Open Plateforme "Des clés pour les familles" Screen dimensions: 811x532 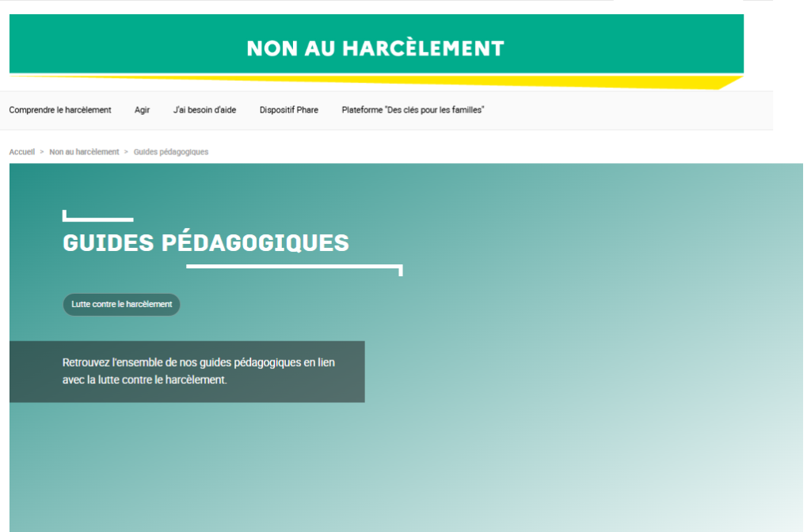pos(413,110)
